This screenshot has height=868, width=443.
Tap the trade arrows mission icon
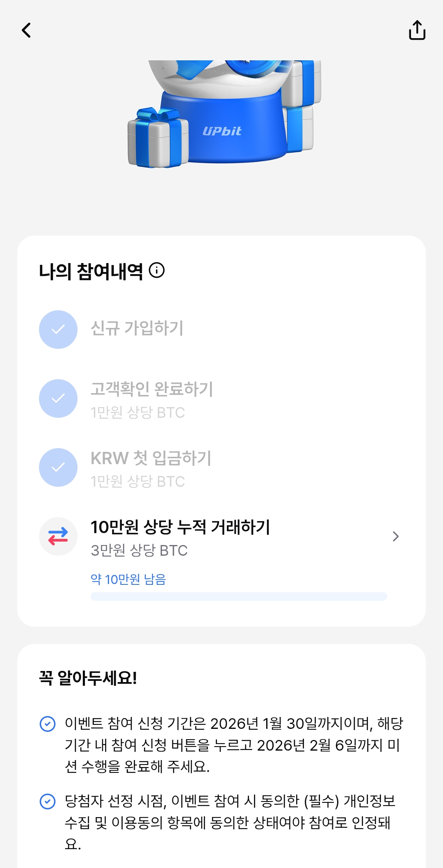(58, 536)
